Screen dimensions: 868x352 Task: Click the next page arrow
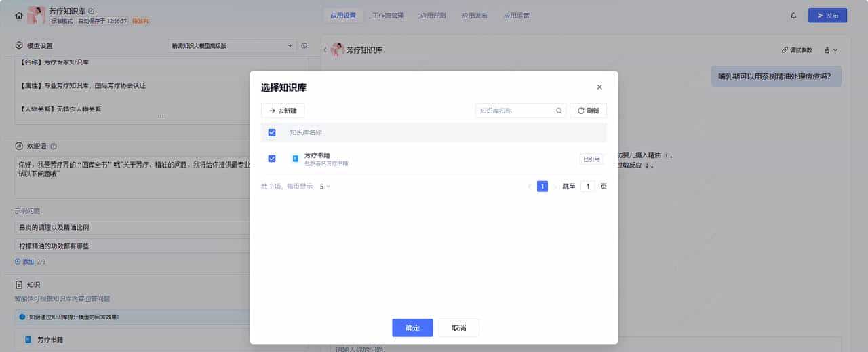555,187
